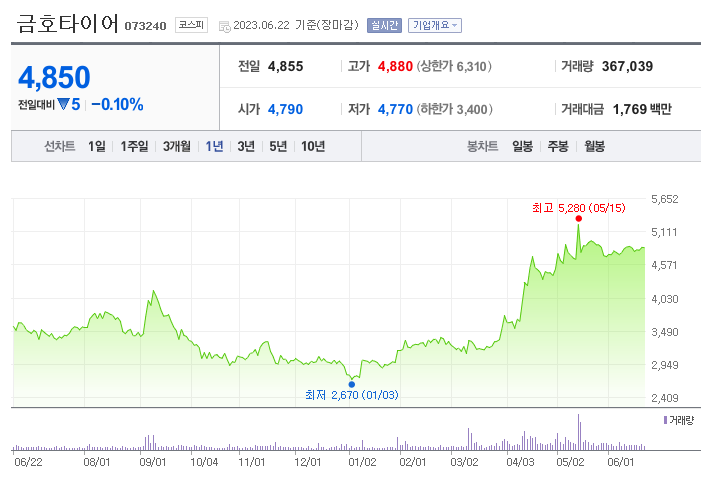The width and height of the screenshot is (701, 485).
Task: Click the 06/22 x-axis date label
Action: click(28, 462)
